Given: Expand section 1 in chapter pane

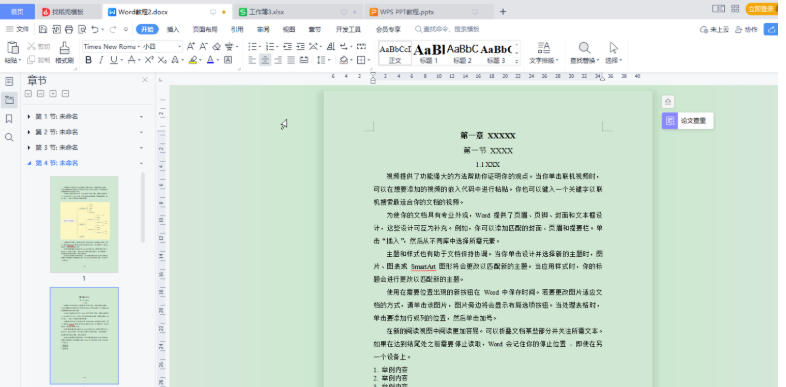Looking at the screenshot, I should click(x=29, y=116).
